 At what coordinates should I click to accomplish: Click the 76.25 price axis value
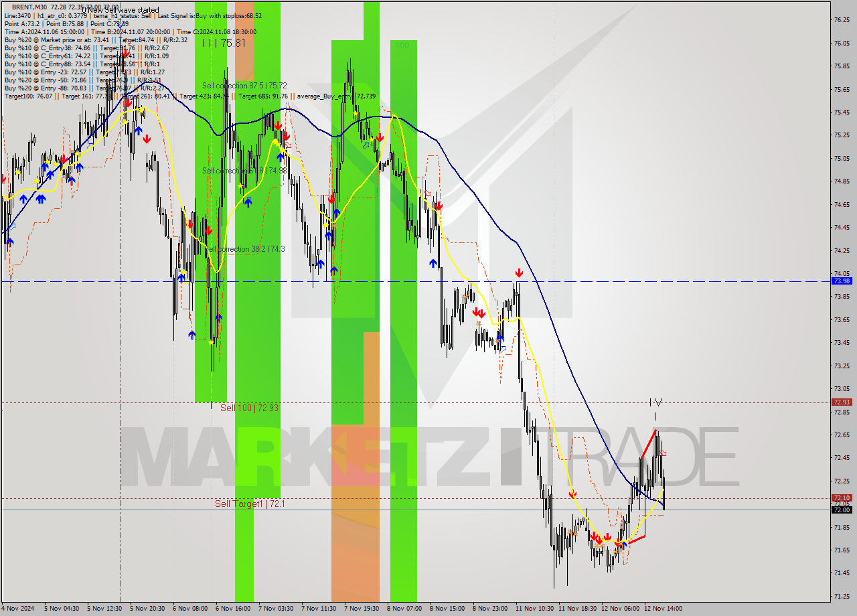coord(842,20)
